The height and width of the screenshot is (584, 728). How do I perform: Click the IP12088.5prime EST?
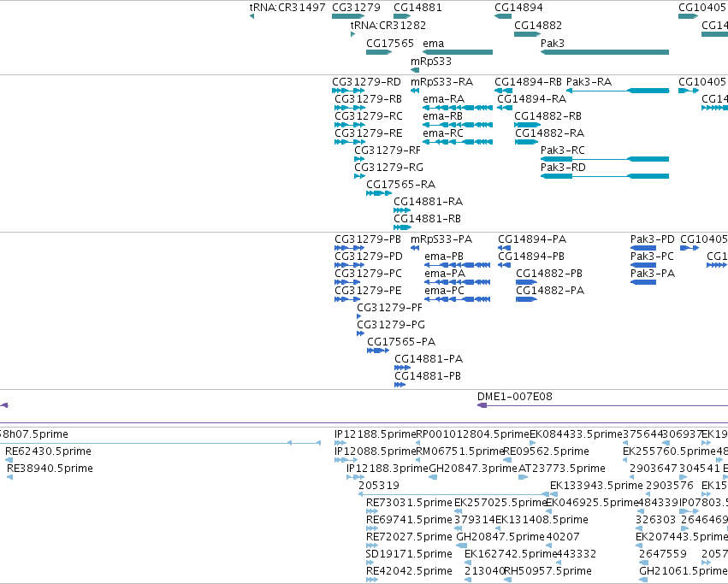(x=346, y=460)
